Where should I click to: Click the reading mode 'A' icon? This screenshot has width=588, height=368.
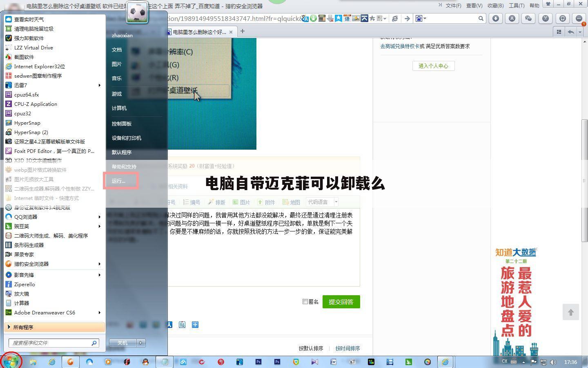[512, 18]
